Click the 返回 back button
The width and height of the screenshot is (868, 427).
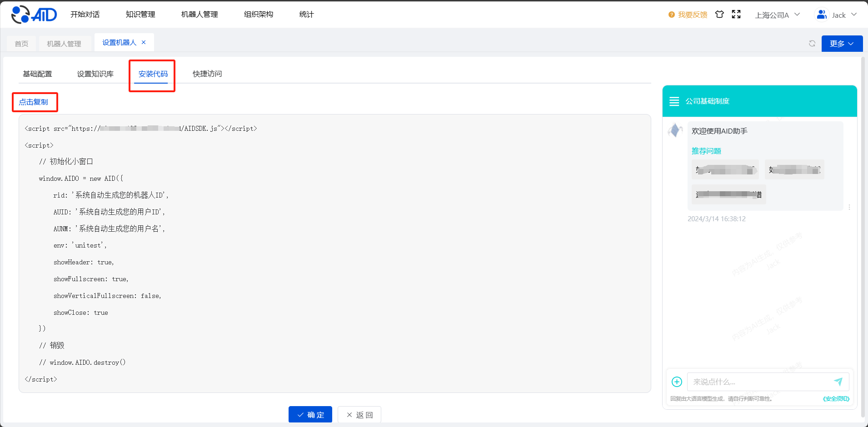coord(359,414)
